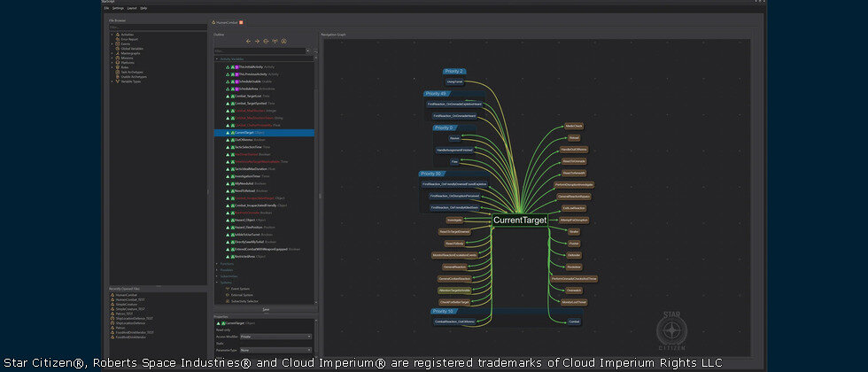The image size is (868, 372).
Task: Click the File Browser filter field
Action: click(x=158, y=27)
